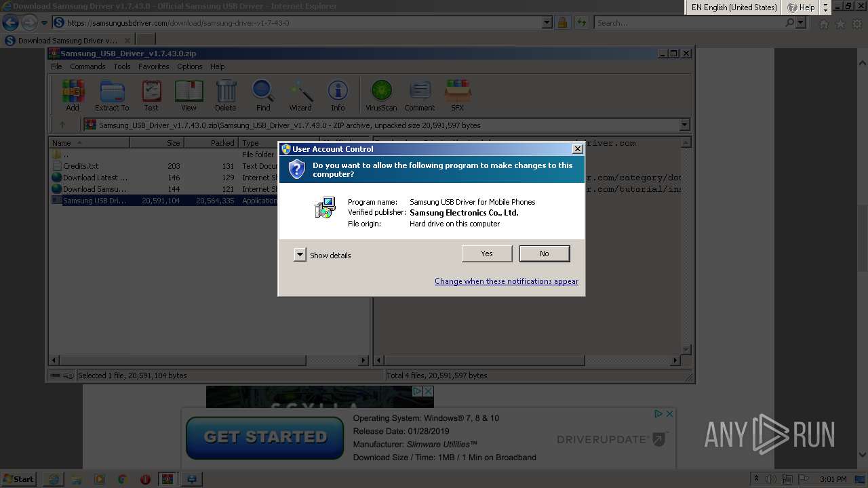Open the IE tools gear icon

point(856,24)
